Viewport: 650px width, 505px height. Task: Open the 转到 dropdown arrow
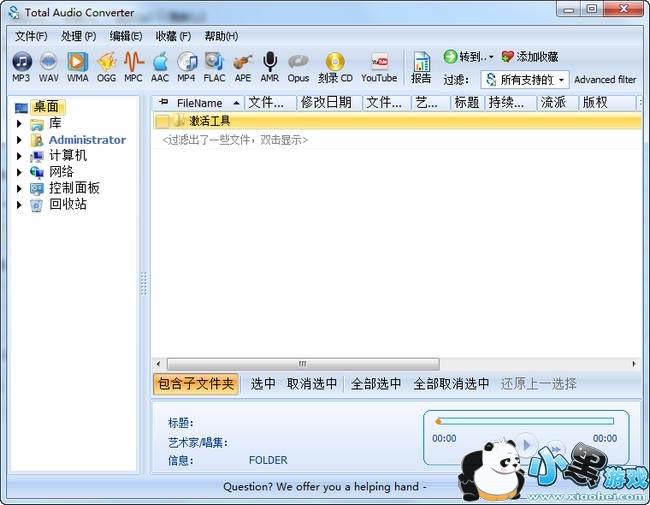491,57
